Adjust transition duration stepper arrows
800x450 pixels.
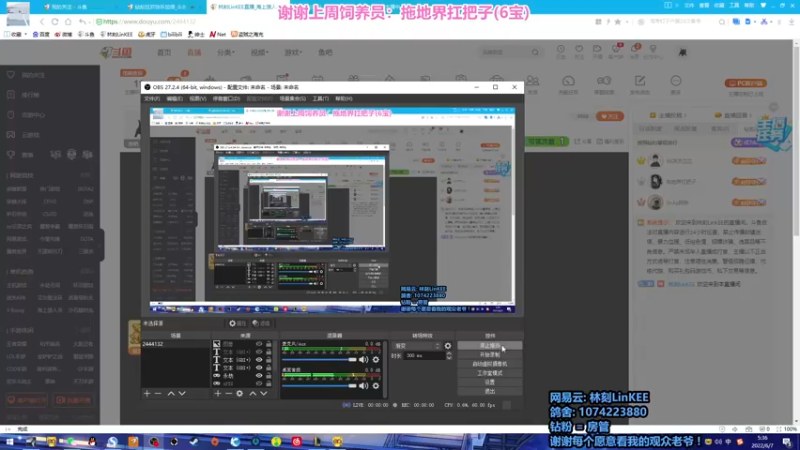click(x=449, y=356)
